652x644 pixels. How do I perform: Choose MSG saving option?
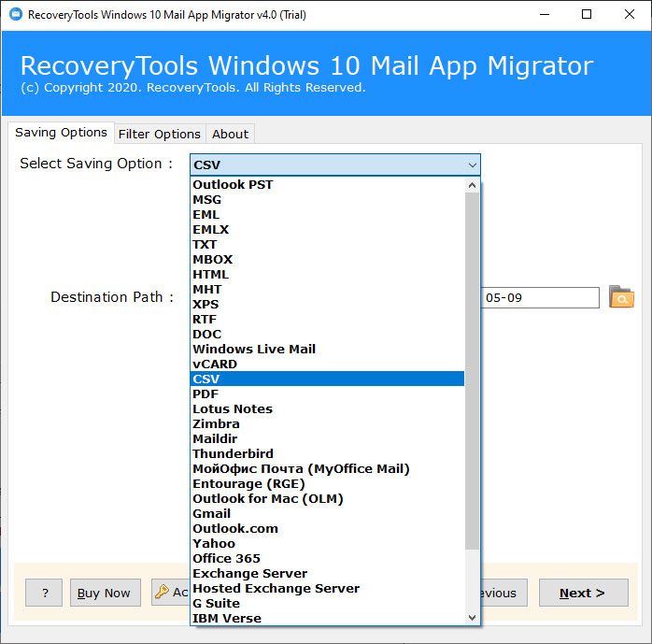point(327,199)
